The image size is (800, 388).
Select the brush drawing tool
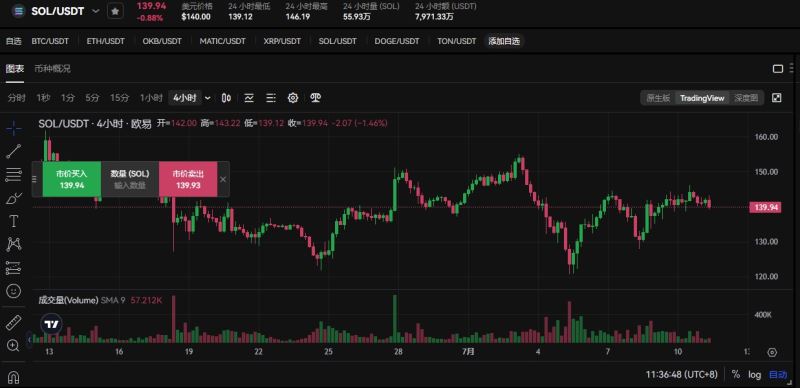tap(14, 198)
